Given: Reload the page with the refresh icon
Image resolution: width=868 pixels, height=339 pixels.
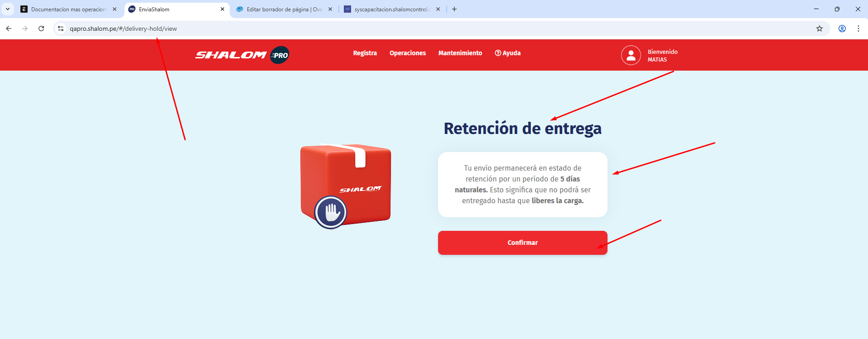Looking at the screenshot, I should coord(41,29).
